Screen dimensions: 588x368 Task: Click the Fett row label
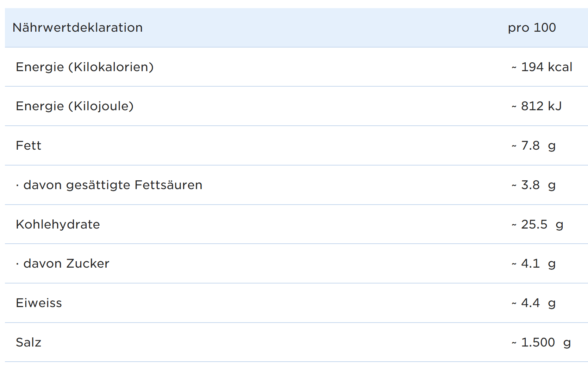(x=29, y=145)
